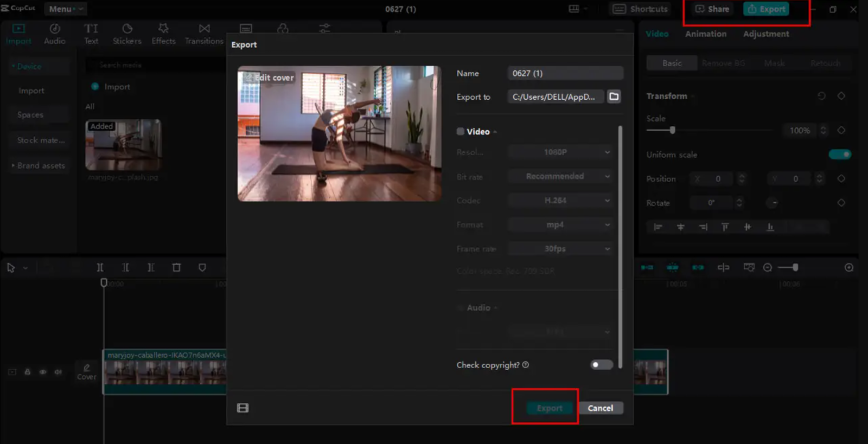Screen dimensions: 868x444
Task: Toggle the main track magnet icon
Action: 647,267
